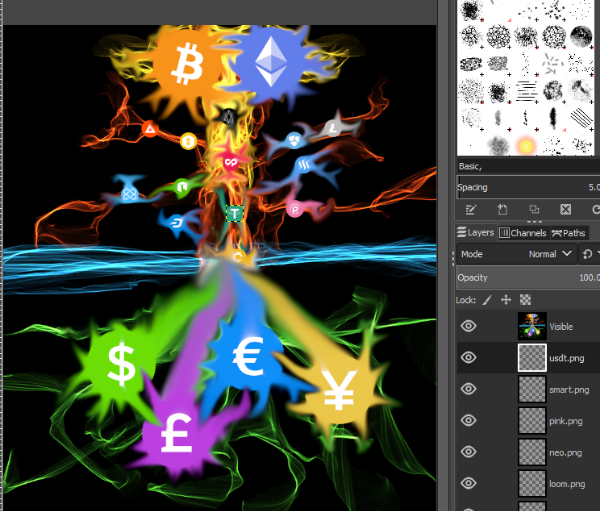Viewport: 600px width, 511px height.
Task: Select the pink.png layer thumbnail
Action: (x=532, y=420)
